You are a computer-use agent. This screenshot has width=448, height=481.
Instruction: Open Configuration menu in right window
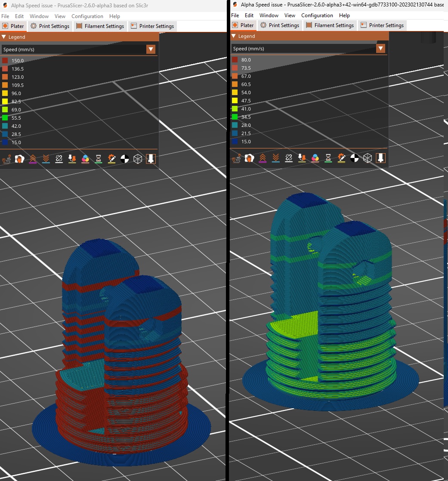click(317, 15)
